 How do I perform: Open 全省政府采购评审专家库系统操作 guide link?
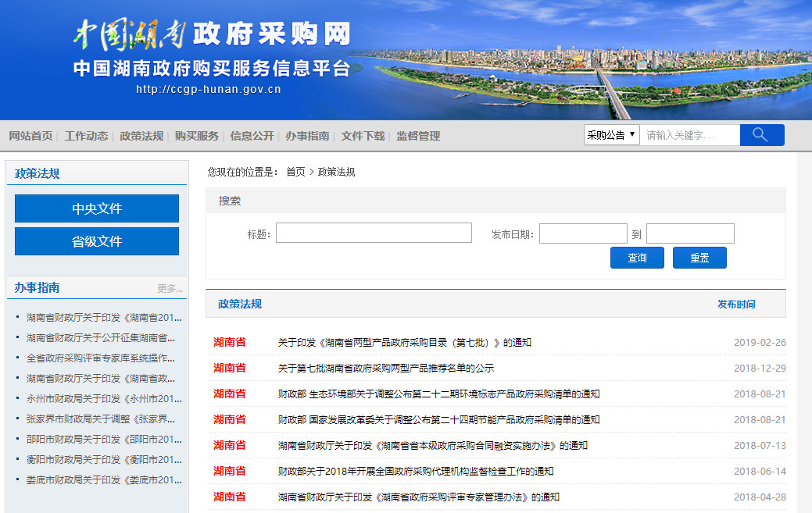point(101,358)
